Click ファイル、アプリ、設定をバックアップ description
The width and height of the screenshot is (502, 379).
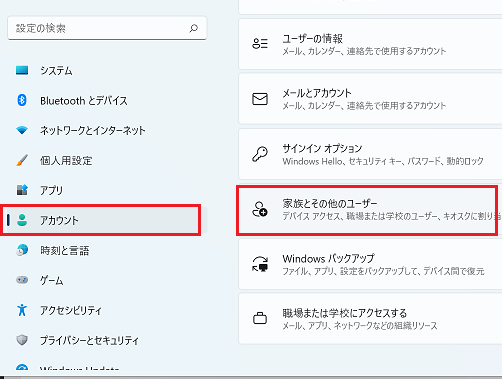point(383,271)
